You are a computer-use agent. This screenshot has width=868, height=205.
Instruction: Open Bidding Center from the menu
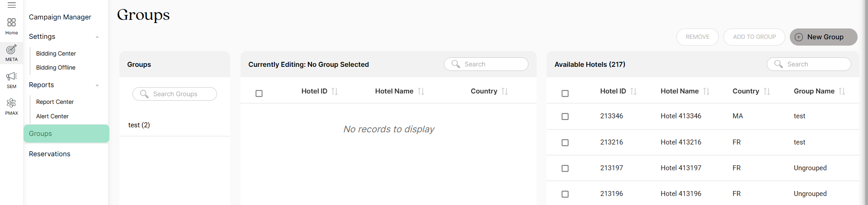click(56, 53)
